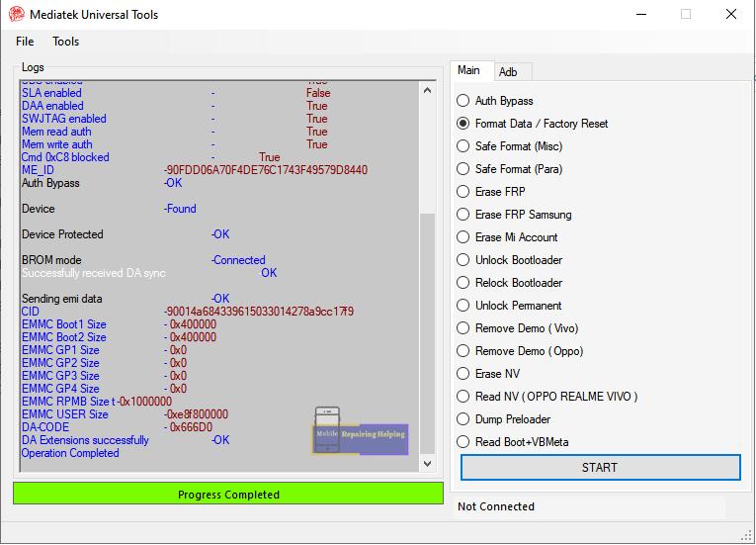Click the window resize grip
Image resolution: width=756 pixels, height=545 pixels.
point(748,536)
